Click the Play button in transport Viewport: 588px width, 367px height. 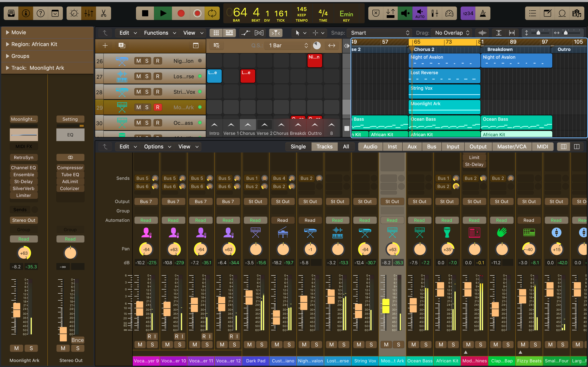163,13
